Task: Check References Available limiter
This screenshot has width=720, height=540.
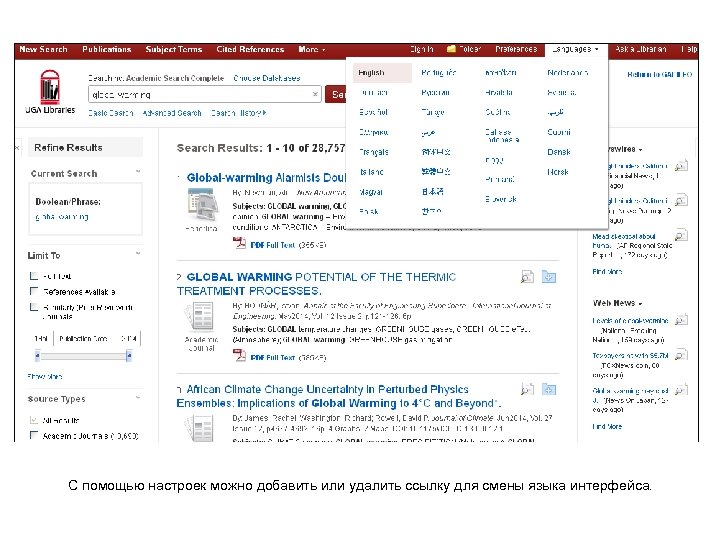Action: [x=34, y=291]
